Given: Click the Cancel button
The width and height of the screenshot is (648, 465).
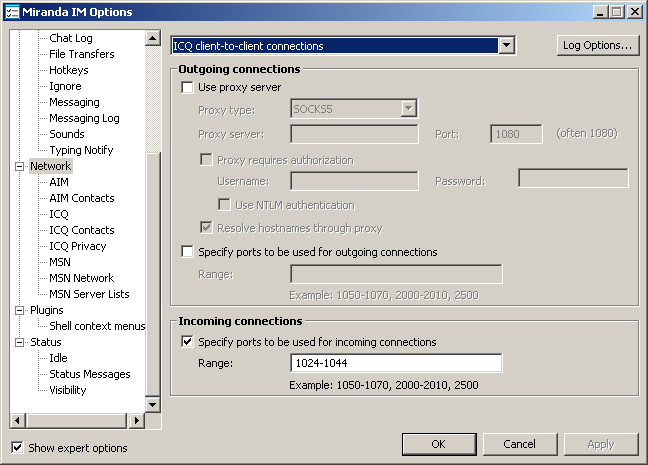Looking at the screenshot, I should [519, 444].
